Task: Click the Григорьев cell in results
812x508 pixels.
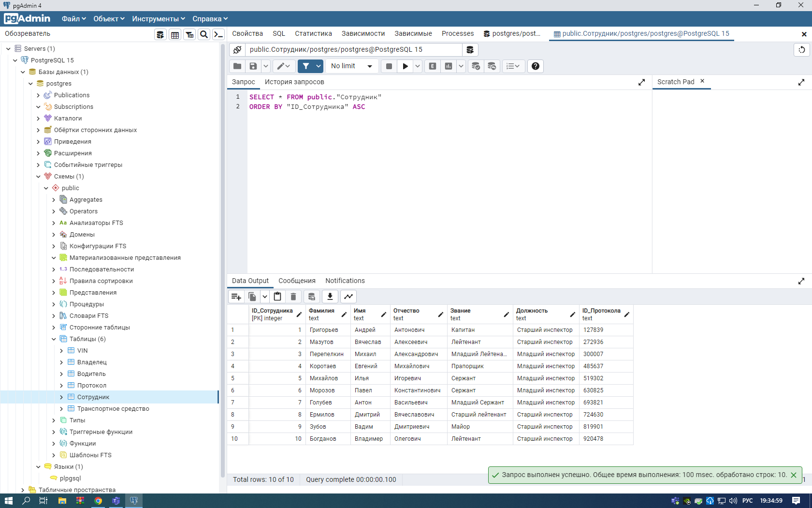Action: (x=328, y=330)
